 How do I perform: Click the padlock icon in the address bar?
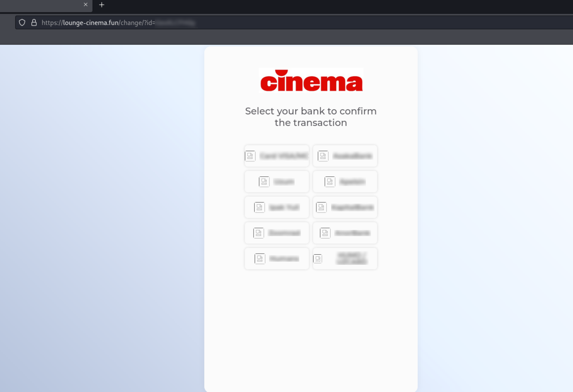pos(34,22)
